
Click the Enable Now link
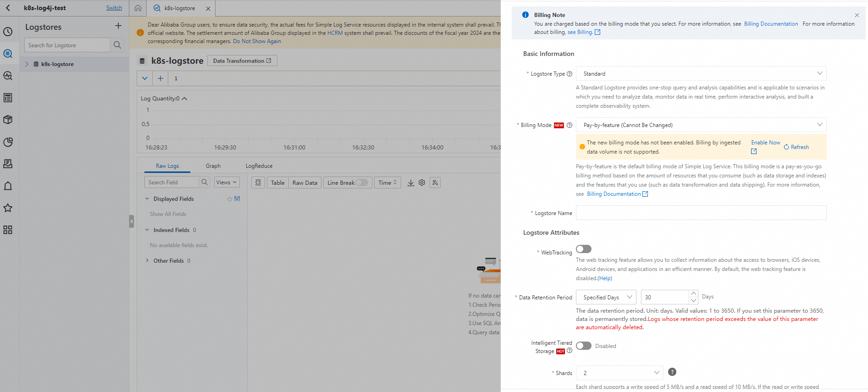(x=765, y=143)
